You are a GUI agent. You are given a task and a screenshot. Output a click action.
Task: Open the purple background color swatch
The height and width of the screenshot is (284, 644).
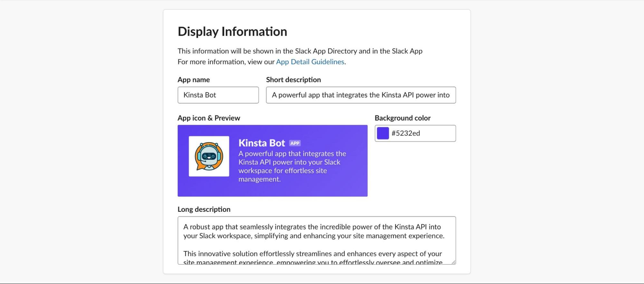(x=383, y=133)
